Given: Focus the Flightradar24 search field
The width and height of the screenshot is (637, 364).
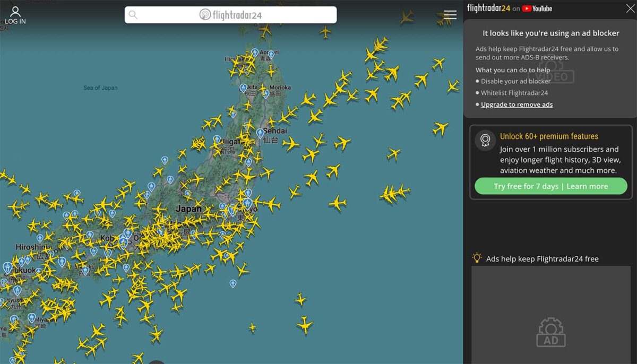Looking at the screenshot, I should [x=230, y=15].
